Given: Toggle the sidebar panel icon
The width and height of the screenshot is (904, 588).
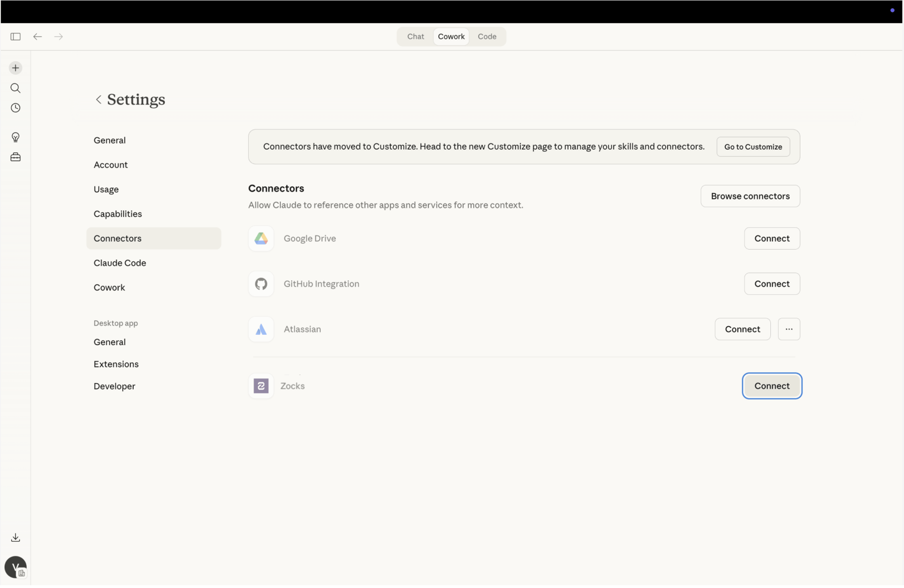Looking at the screenshot, I should (16, 37).
